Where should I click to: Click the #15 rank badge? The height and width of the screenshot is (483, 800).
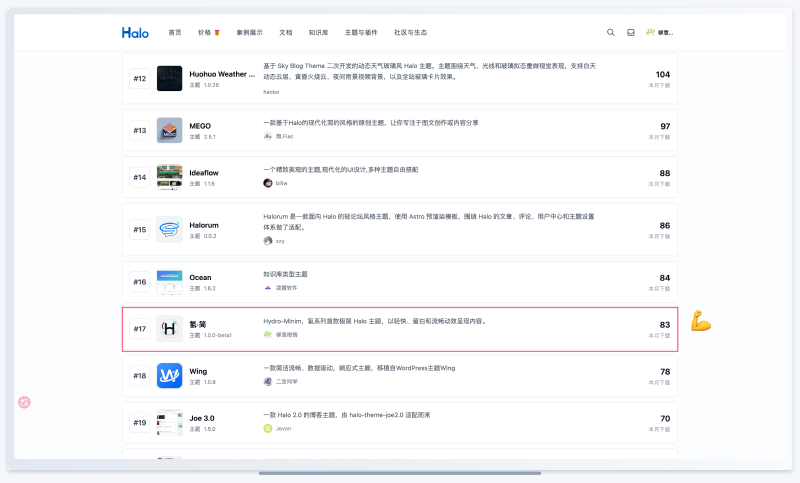[x=140, y=230]
